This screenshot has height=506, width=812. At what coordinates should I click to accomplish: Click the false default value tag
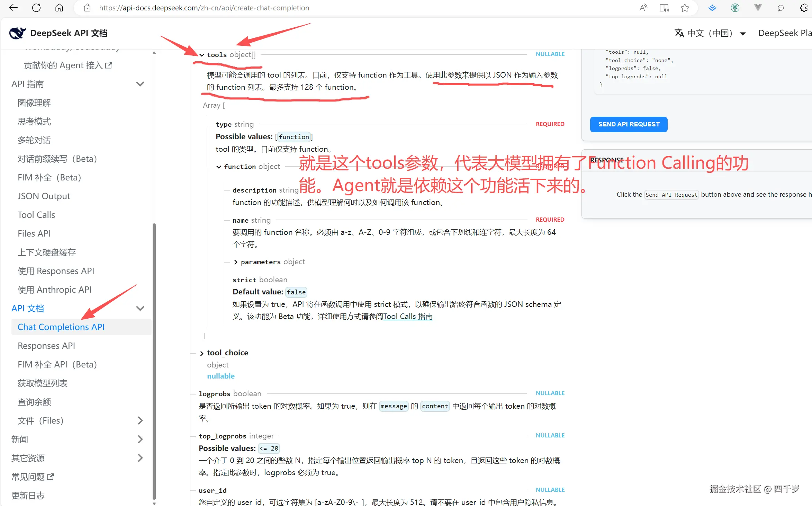pos(296,292)
